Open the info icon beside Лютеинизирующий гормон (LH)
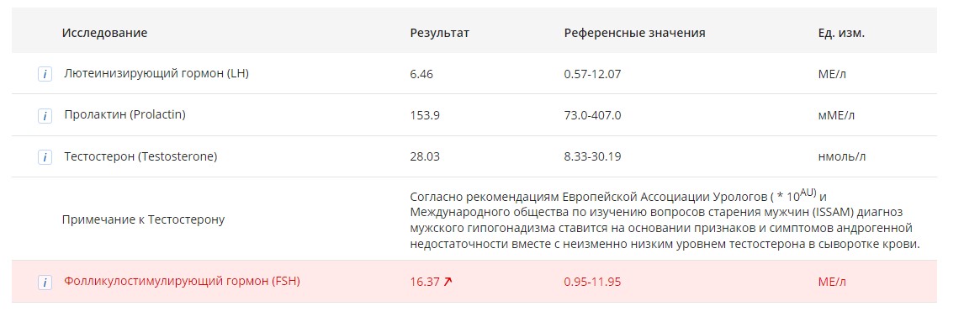Image resolution: width=980 pixels, height=317 pixels. click(45, 74)
